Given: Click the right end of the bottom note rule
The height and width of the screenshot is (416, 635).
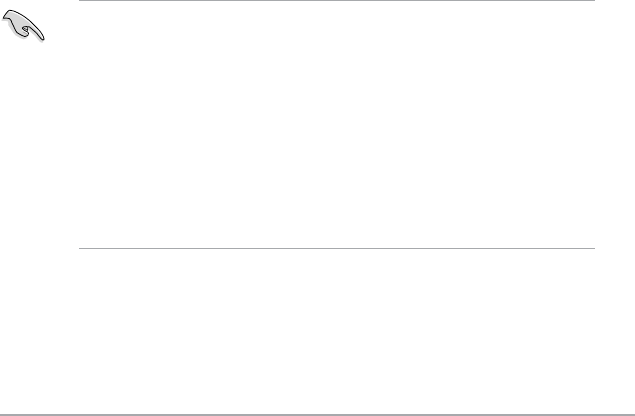Looking at the screenshot, I should point(592,249).
